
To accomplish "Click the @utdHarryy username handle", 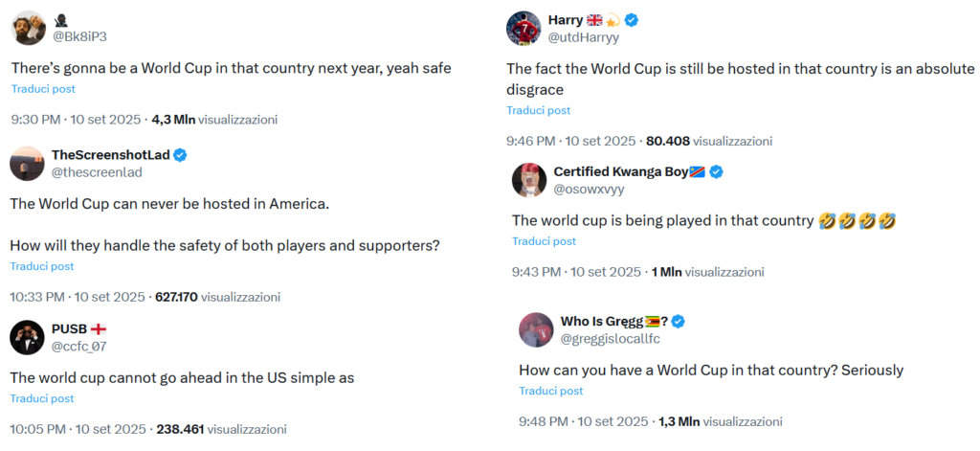I will (584, 37).
